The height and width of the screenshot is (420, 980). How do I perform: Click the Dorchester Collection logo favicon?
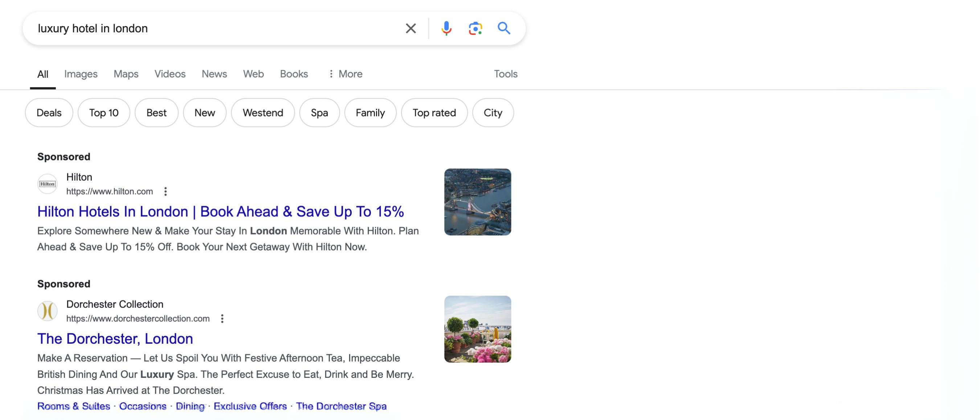point(48,311)
